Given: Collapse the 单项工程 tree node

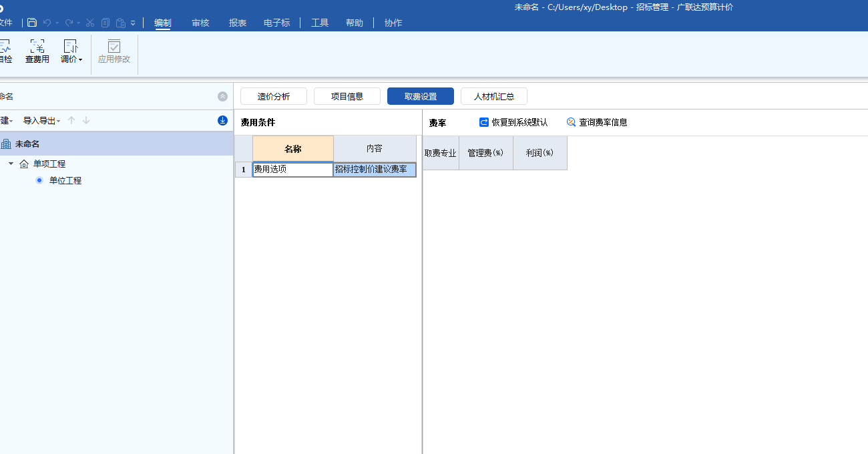Looking at the screenshot, I should click(11, 164).
